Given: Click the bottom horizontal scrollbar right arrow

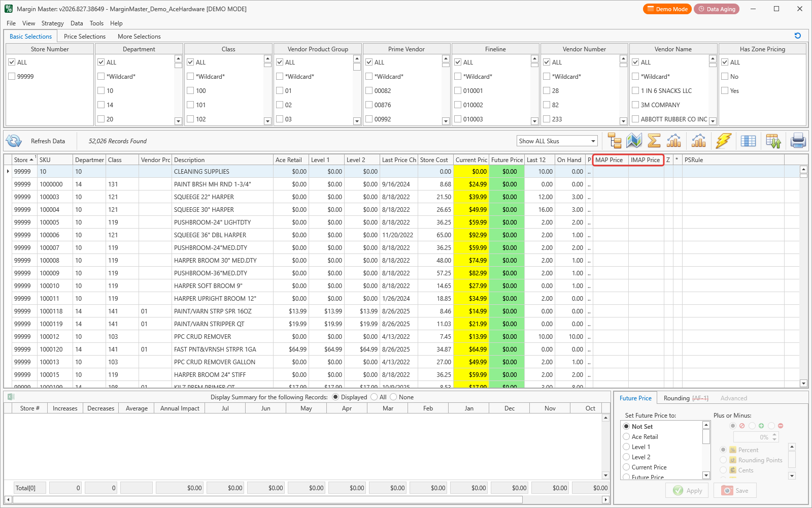Looking at the screenshot, I should coord(605,499).
